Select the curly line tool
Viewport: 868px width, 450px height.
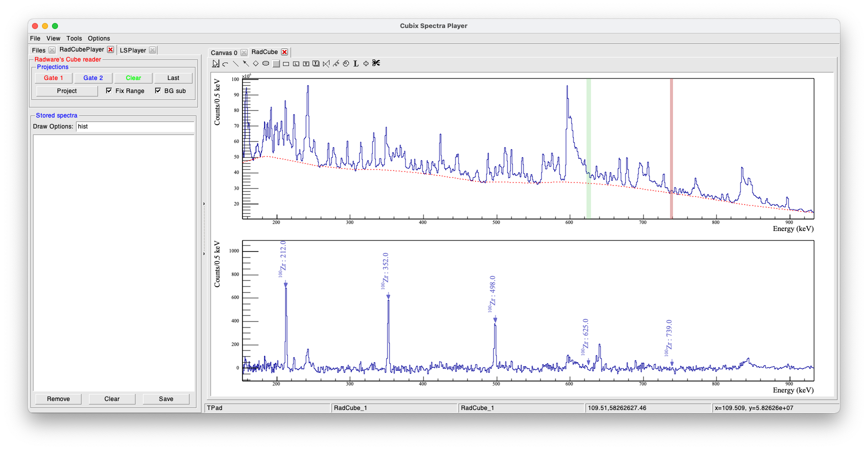tap(336, 63)
